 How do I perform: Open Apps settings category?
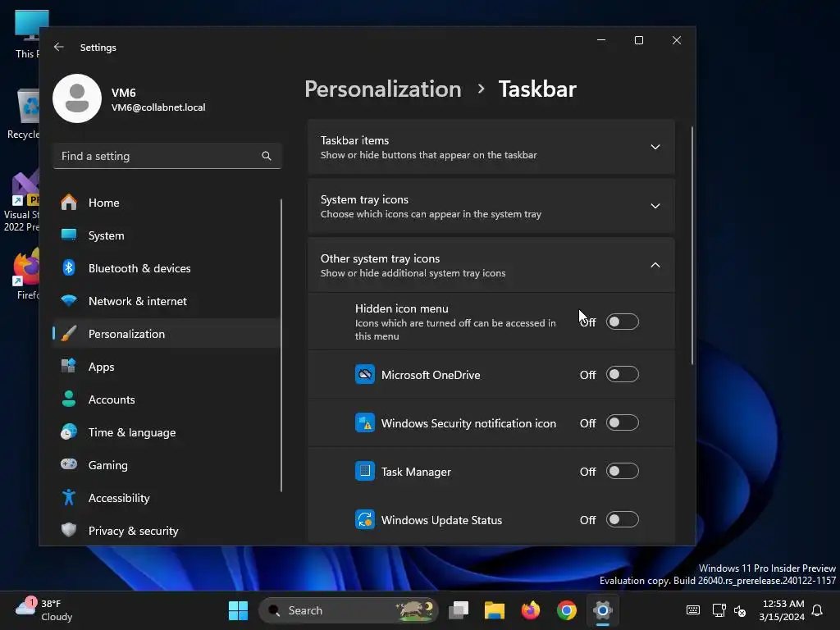tap(166, 367)
